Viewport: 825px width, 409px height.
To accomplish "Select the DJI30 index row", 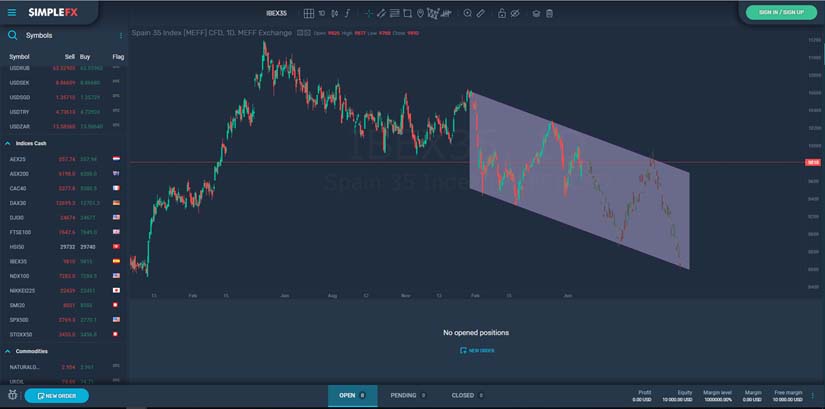I will tap(63, 217).
